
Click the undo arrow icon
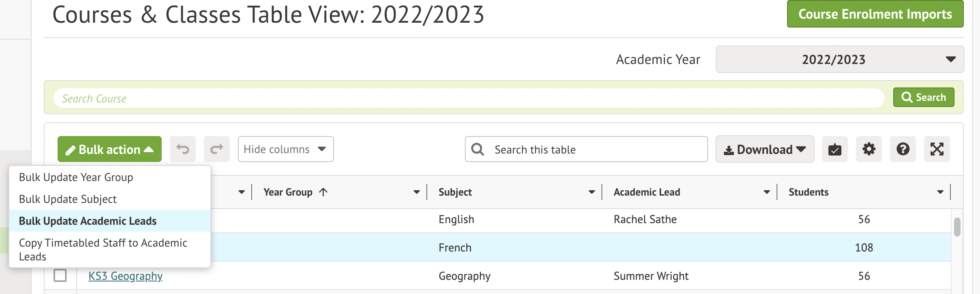click(182, 149)
